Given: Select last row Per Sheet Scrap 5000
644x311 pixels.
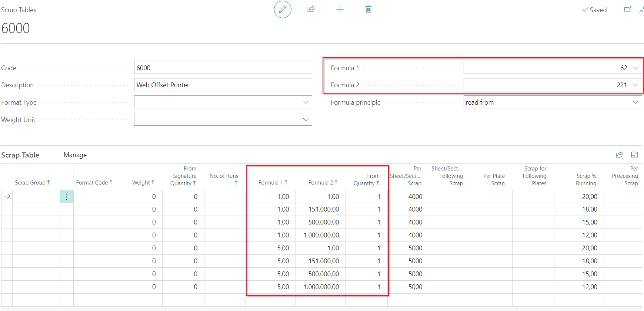Looking at the screenshot, I should 408,287.
